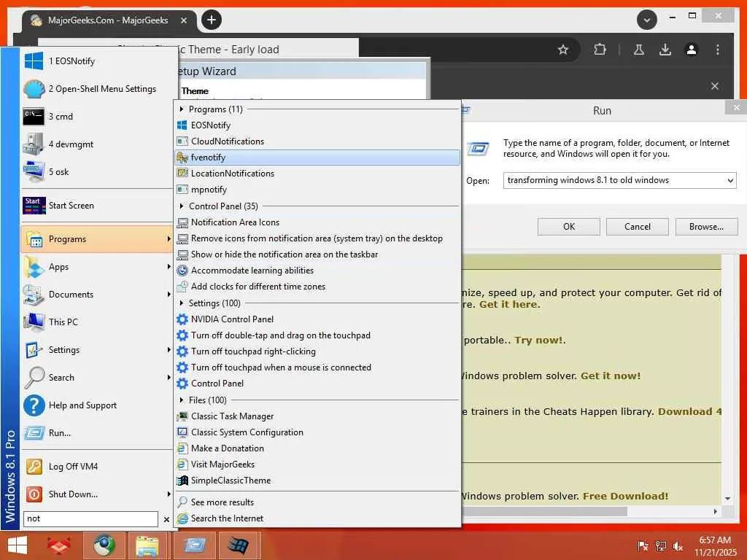Open Help and Support
Screen dimensions: 747x560
tap(98, 405)
